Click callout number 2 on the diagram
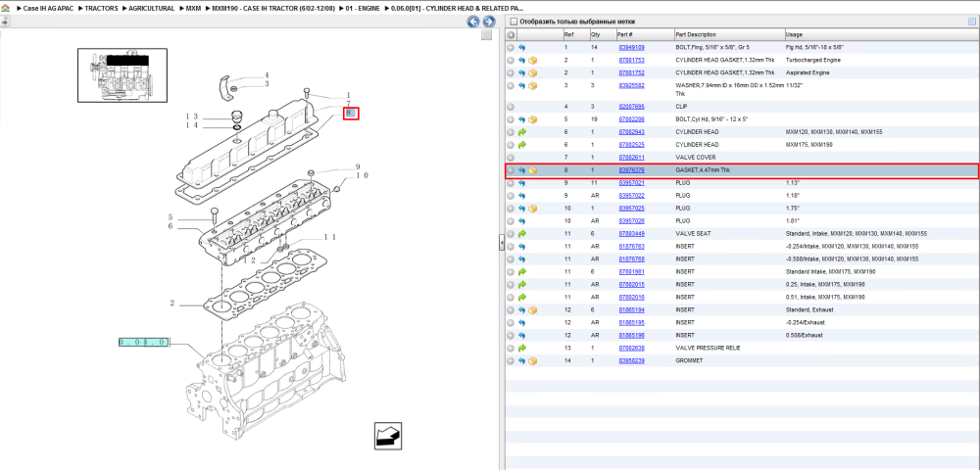Viewport: 980px width, 470px height. (x=171, y=304)
